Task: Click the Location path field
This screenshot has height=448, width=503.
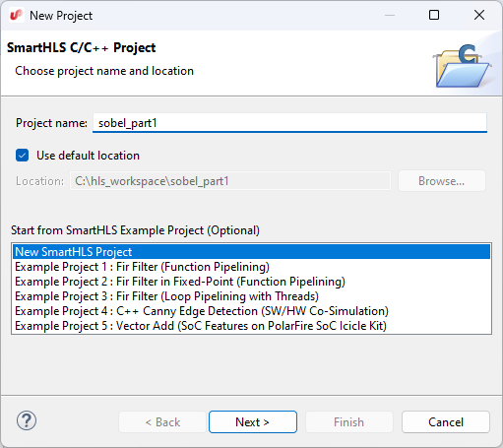Action: point(230,181)
